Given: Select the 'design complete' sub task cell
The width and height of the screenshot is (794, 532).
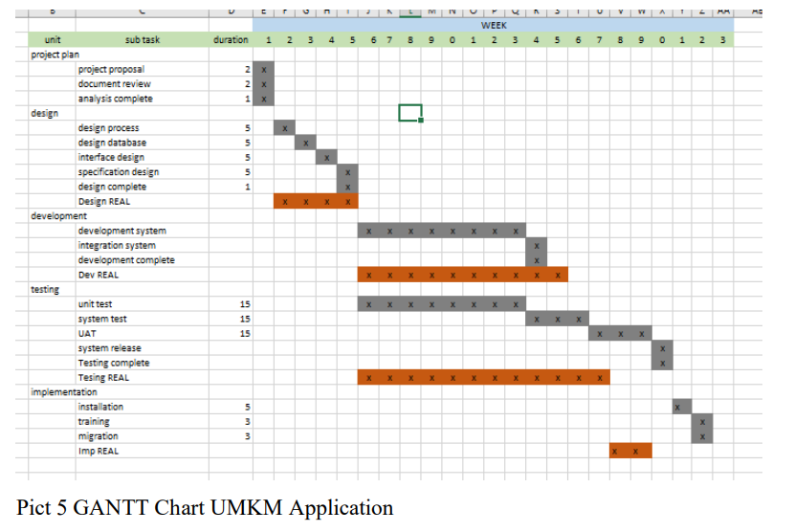Looking at the screenshot, I should [x=143, y=187].
